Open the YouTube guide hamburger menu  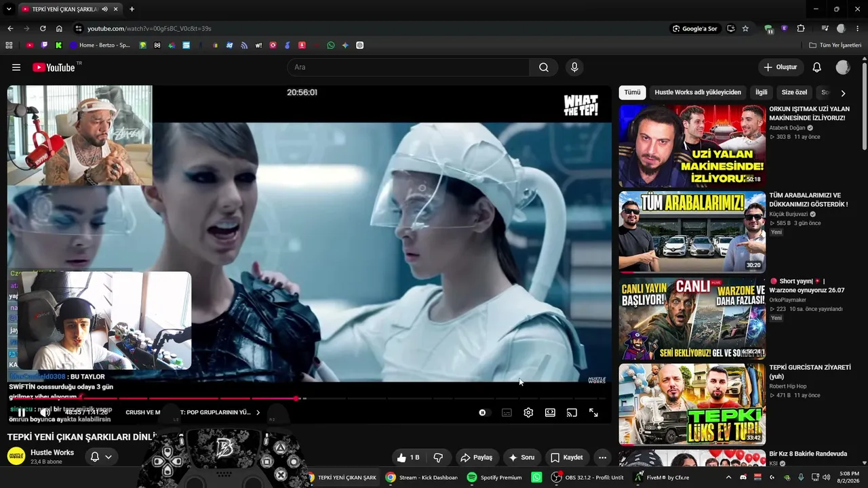click(16, 67)
